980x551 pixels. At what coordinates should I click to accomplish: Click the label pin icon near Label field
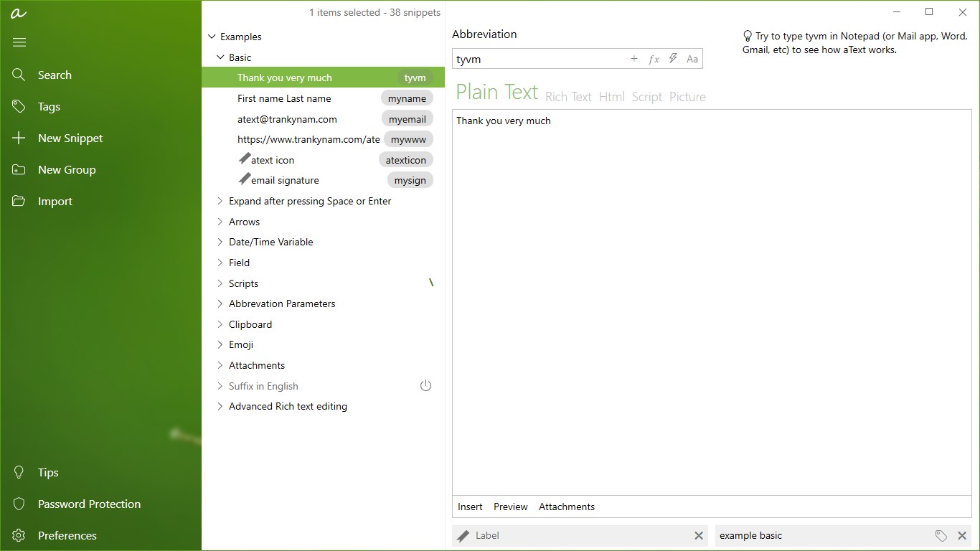(462, 535)
